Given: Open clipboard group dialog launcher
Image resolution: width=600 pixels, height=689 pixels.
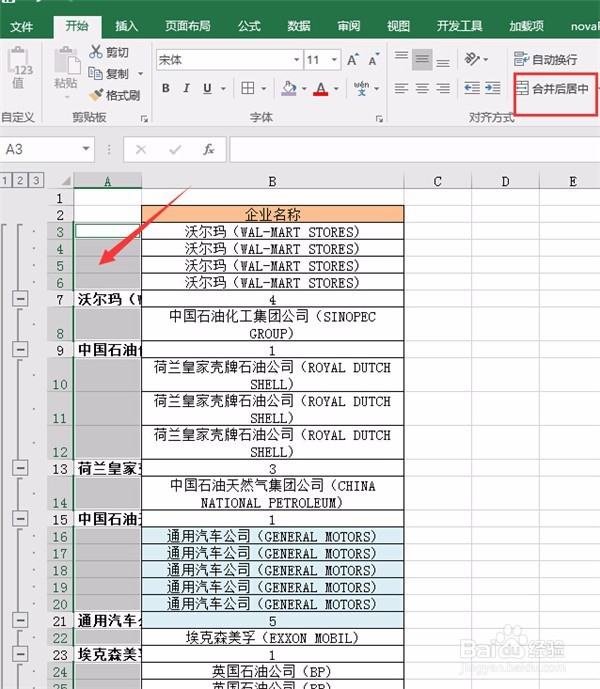Looking at the screenshot, I should pos(144,119).
